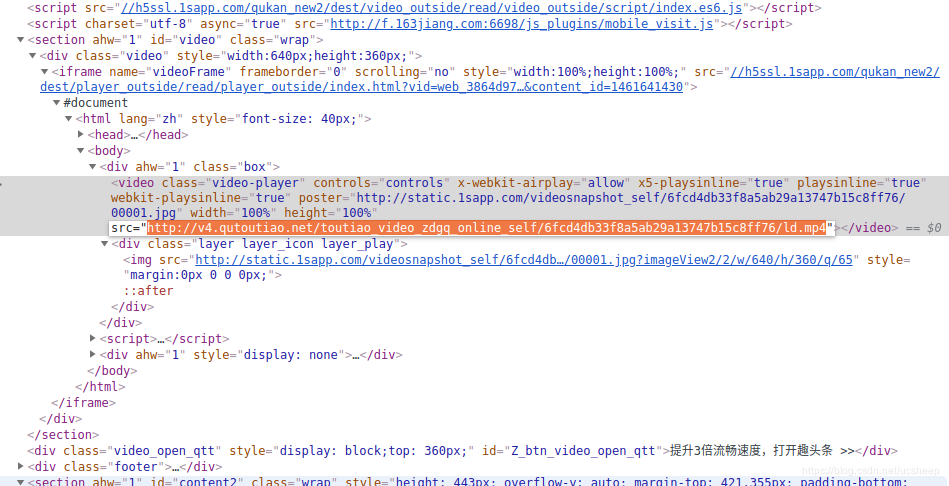This screenshot has height=486, width=949.
Task: Click the poster attribute URL text
Action: click(x=508, y=205)
